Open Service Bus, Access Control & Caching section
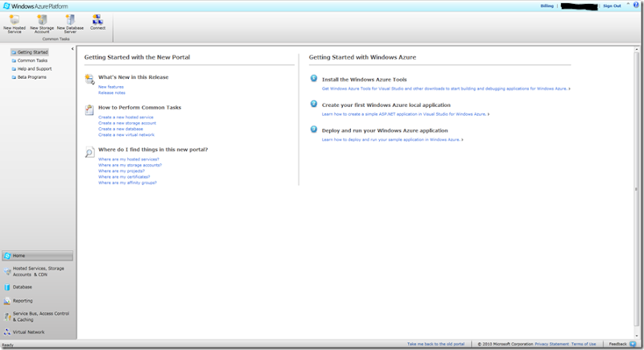This screenshot has width=644, height=350. 40,316
